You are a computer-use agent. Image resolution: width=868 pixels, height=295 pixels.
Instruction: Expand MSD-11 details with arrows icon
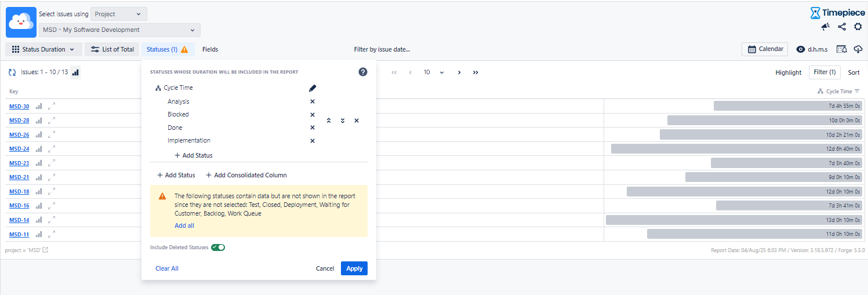52,234
